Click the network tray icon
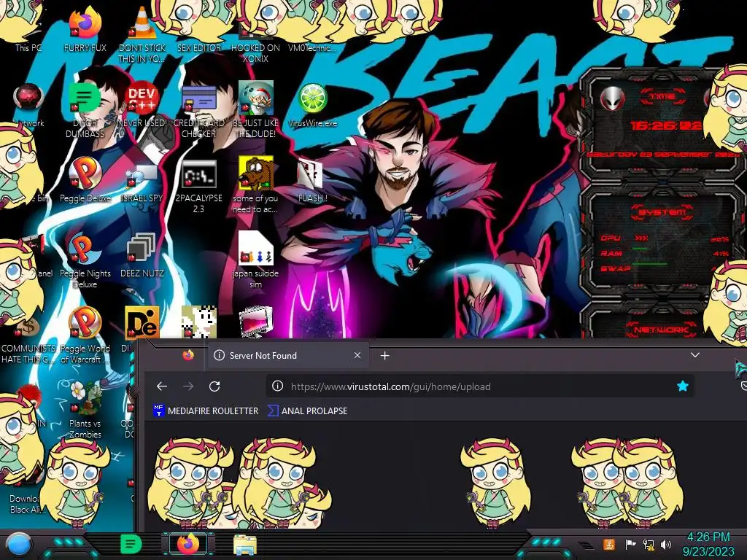 (x=649, y=544)
